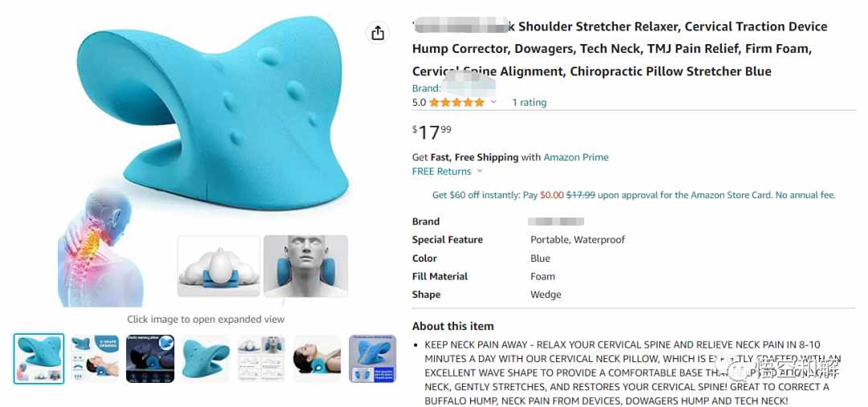Click the mannequin head with pillows inset
The width and height of the screenshot is (868, 407).
tap(305, 266)
